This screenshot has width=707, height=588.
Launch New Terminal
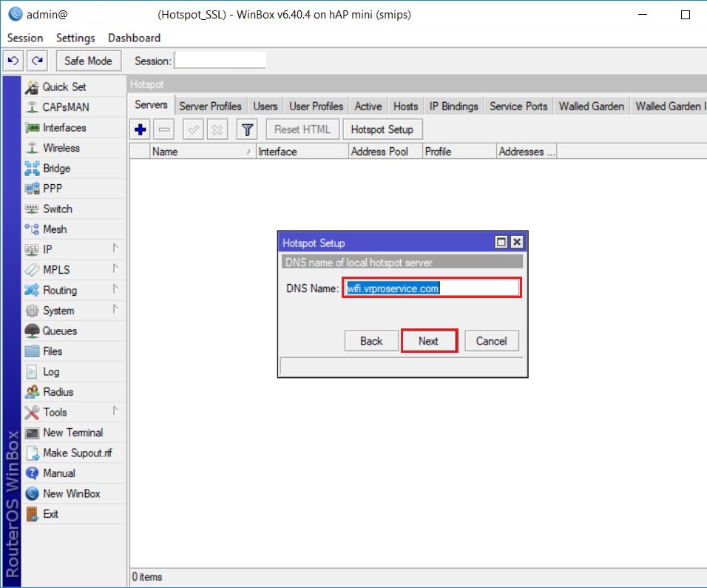(x=74, y=433)
